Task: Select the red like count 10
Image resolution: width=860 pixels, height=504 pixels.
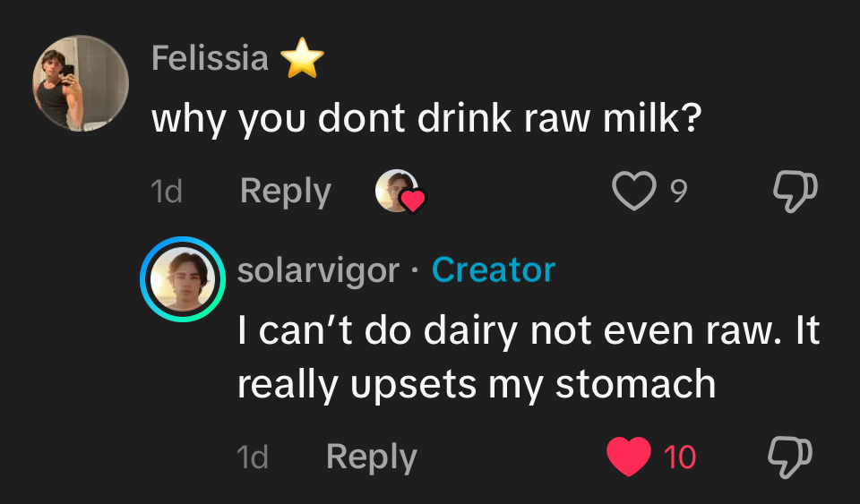Action: point(680,457)
